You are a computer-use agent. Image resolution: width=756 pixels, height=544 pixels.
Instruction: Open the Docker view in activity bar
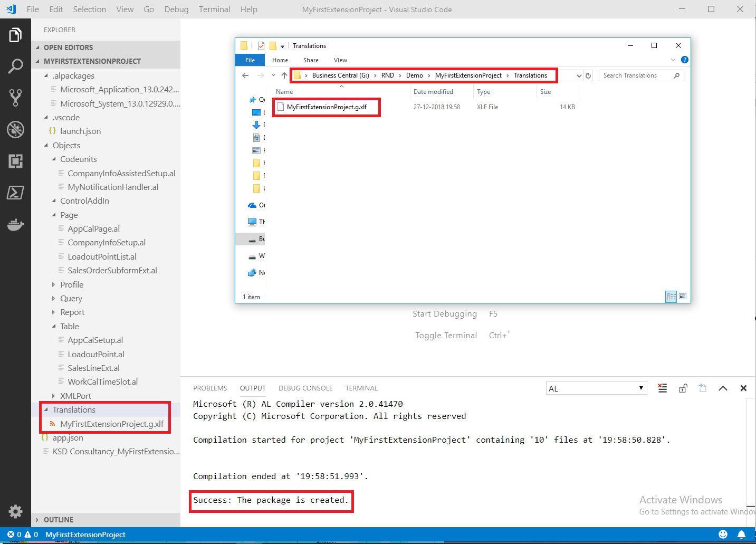coord(15,225)
